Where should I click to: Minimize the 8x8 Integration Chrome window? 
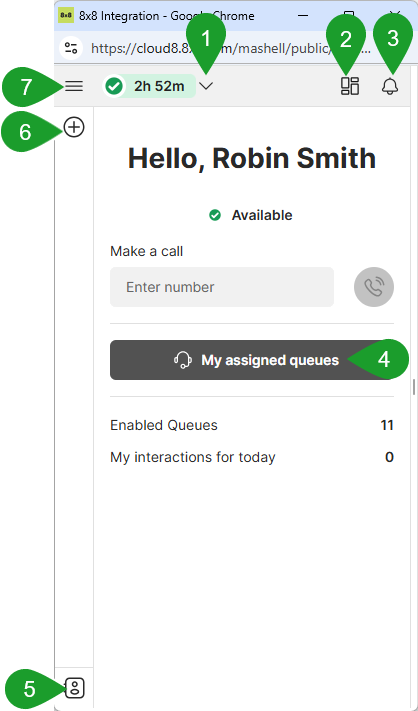(303, 15)
